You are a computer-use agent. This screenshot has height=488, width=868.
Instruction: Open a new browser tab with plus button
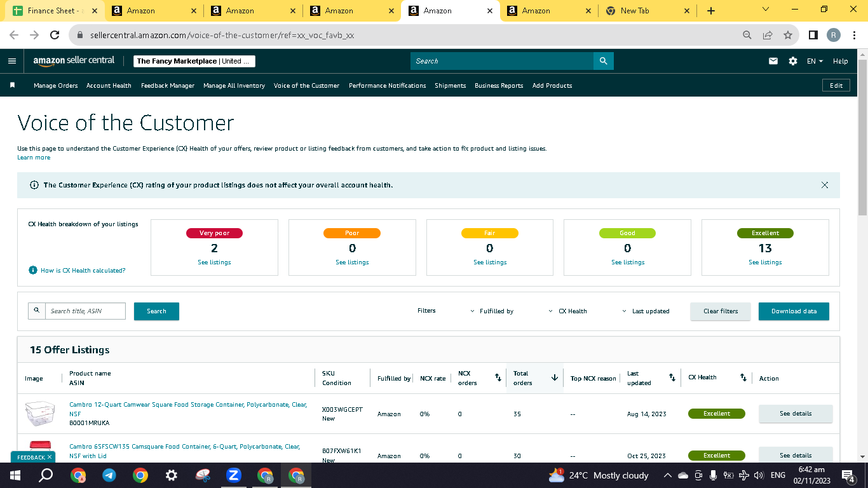coord(711,11)
